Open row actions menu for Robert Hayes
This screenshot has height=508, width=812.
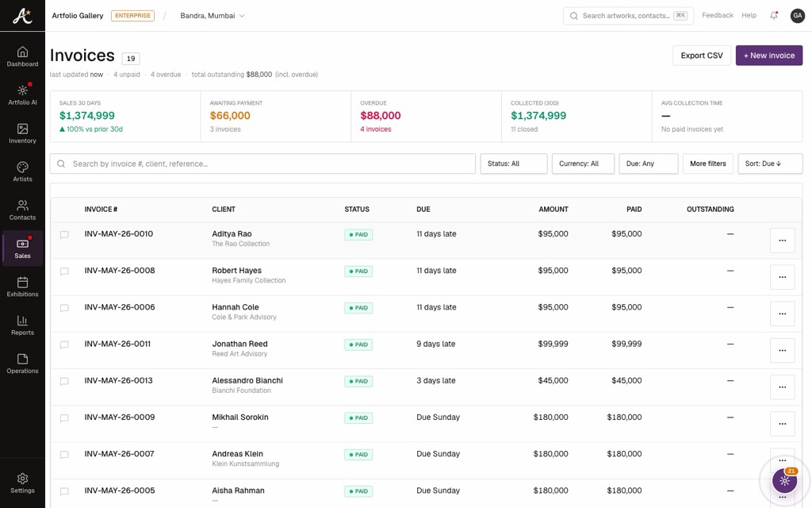pos(782,277)
